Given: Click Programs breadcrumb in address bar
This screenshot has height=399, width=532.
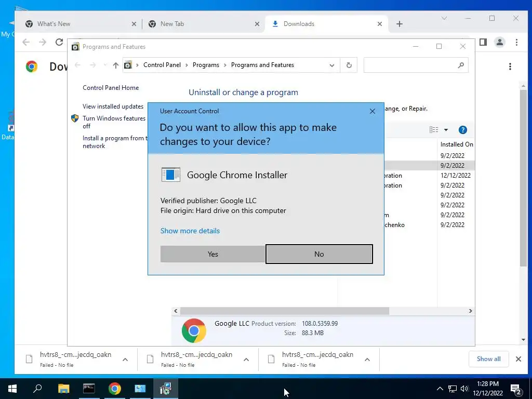Looking at the screenshot, I should pyautogui.click(x=206, y=65).
